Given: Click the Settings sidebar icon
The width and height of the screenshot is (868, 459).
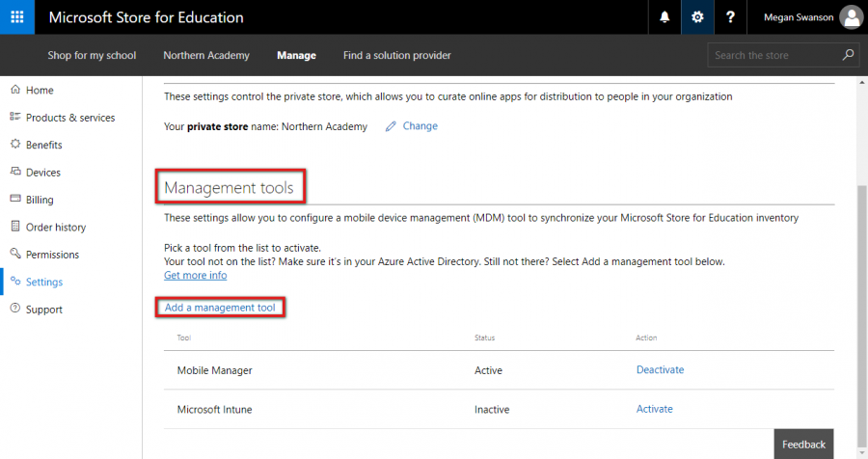Looking at the screenshot, I should (15, 281).
